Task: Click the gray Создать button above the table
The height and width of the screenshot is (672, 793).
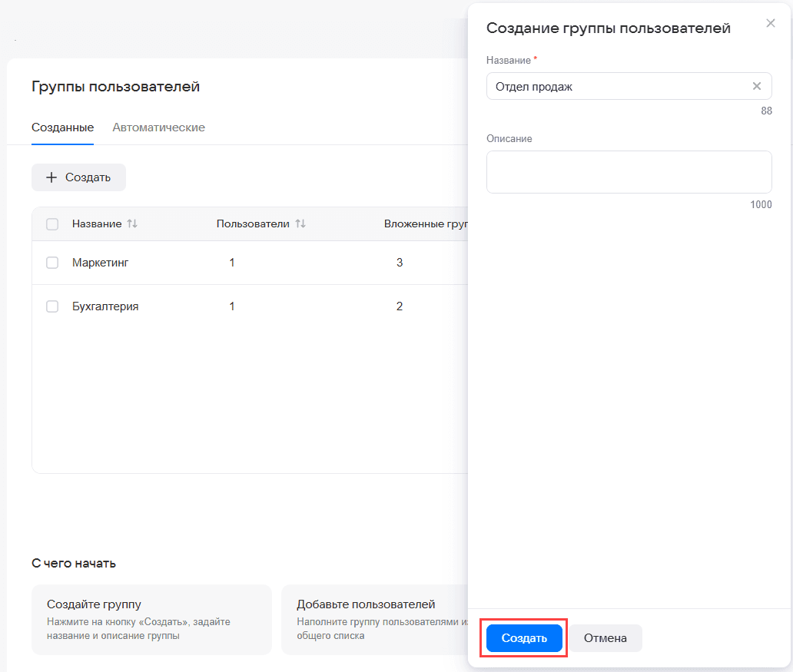Action: [x=78, y=177]
